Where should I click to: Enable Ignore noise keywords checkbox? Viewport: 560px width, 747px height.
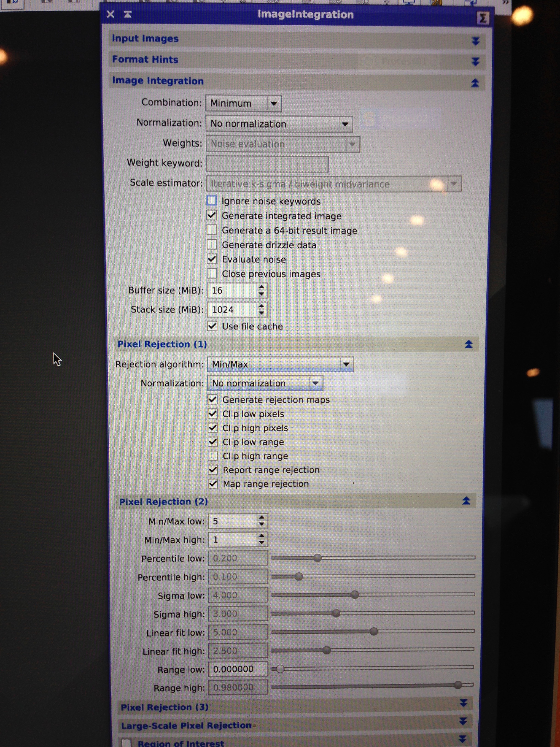click(x=212, y=201)
